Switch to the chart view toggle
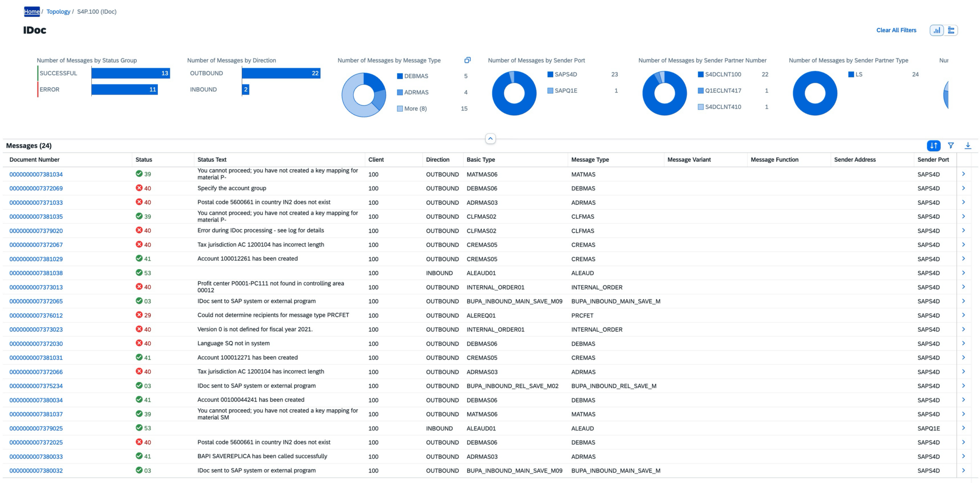The height and width of the screenshot is (483, 980). coord(936,30)
